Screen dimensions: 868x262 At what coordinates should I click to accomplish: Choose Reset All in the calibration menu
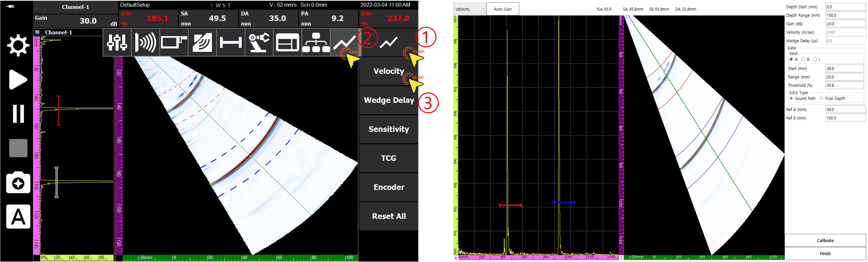(x=389, y=216)
